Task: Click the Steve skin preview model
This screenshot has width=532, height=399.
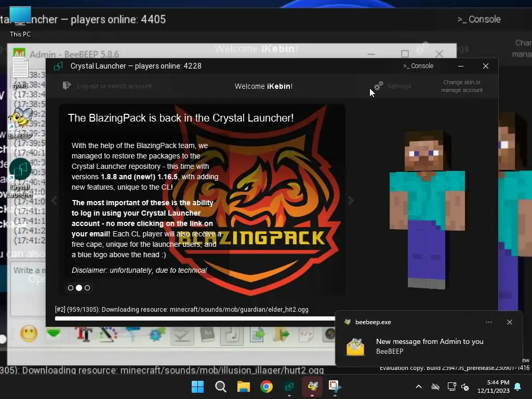Action: pos(427,210)
